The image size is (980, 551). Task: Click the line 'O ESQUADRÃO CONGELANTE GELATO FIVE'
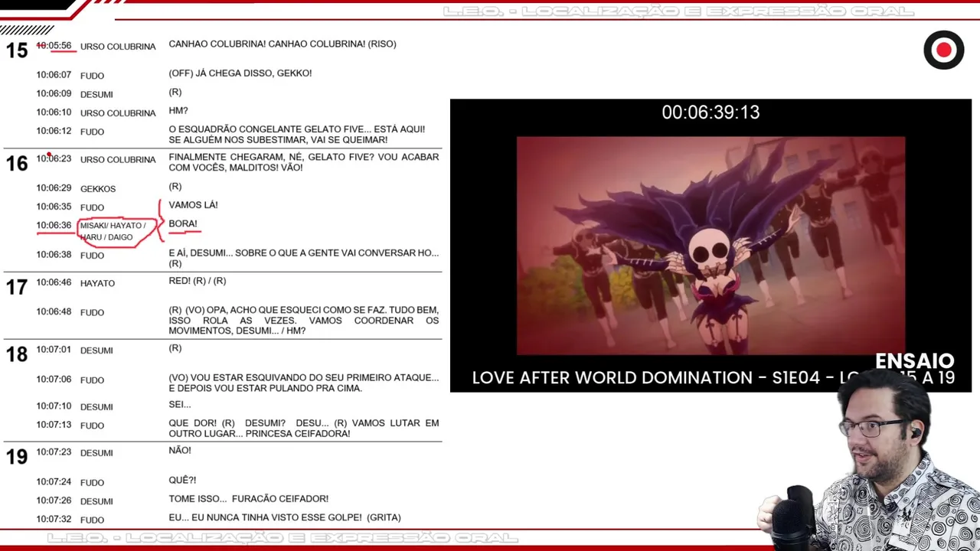tap(297, 135)
